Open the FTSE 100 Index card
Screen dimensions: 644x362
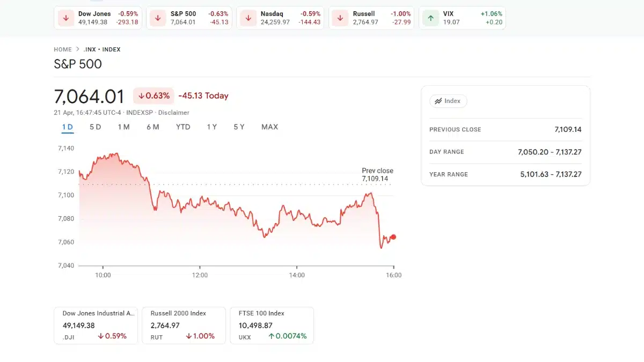272,325
